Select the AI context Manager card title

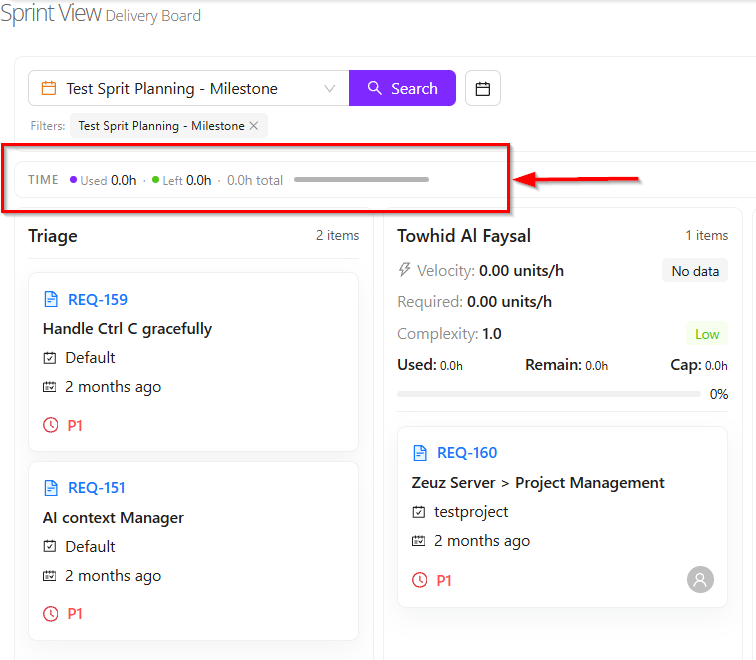(x=113, y=518)
